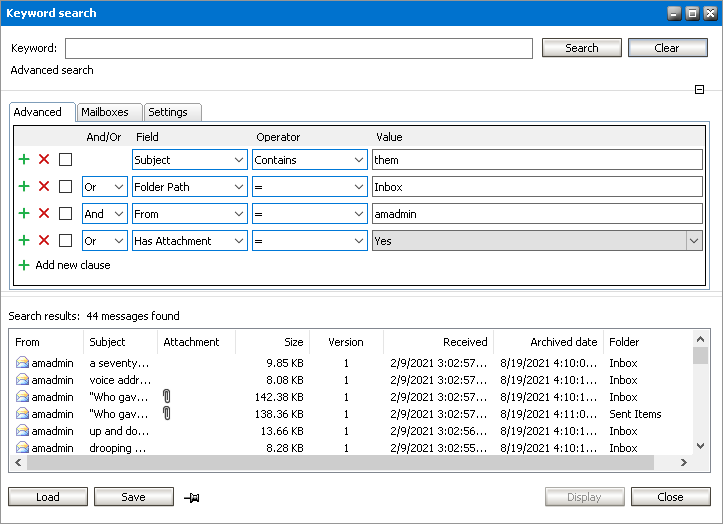This screenshot has width=723, height=524.
Task: Open the Subject field dropdown
Action: click(238, 159)
